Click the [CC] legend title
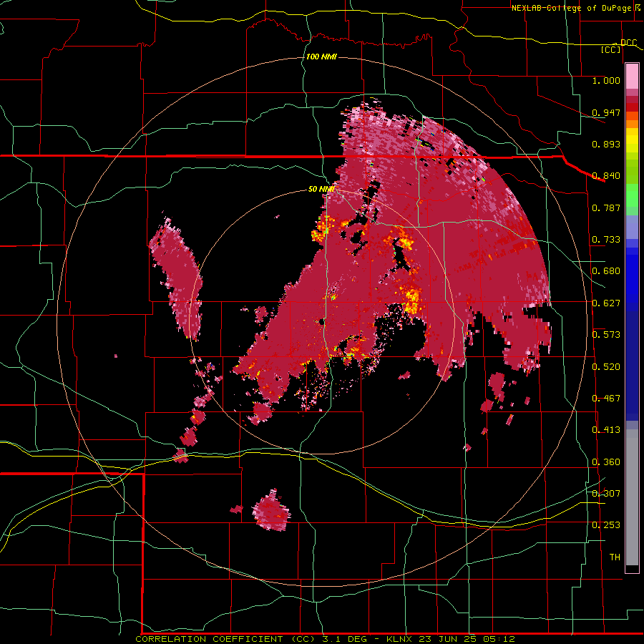The height and width of the screenshot is (644, 644). (611, 49)
